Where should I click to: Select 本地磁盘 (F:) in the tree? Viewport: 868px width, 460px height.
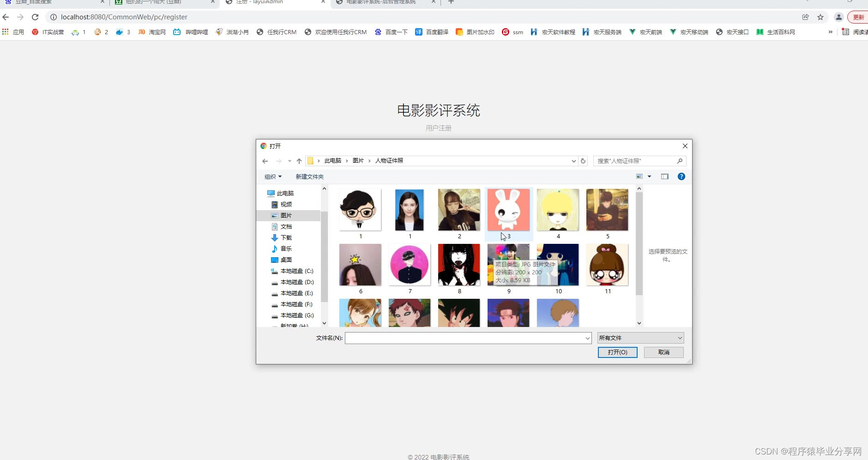tap(292, 304)
